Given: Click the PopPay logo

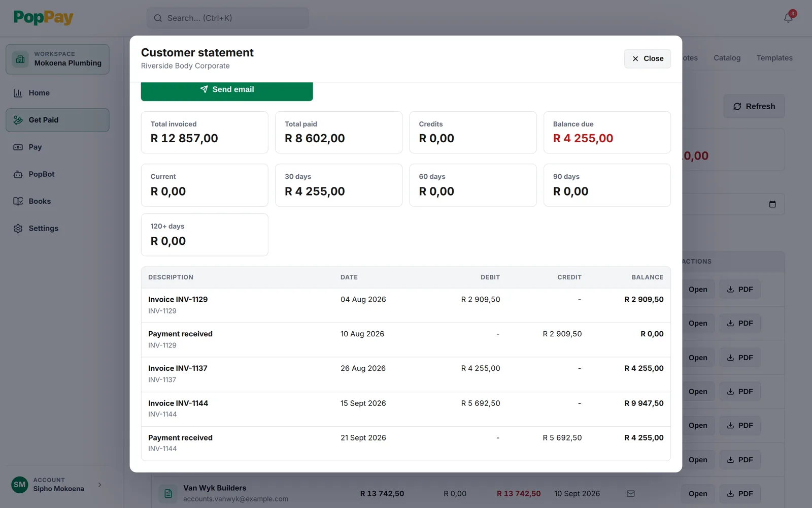Looking at the screenshot, I should tap(43, 18).
